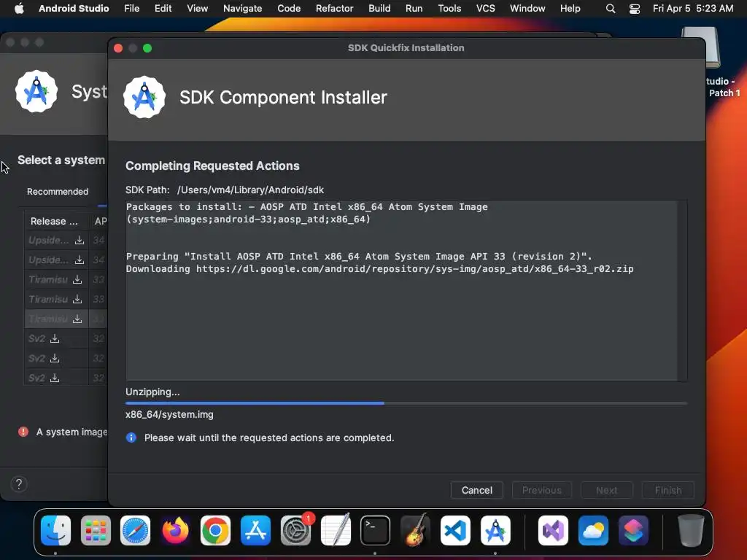This screenshot has width=747, height=560.
Task: Click the Completing Requested Actions heading
Action: point(212,166)
